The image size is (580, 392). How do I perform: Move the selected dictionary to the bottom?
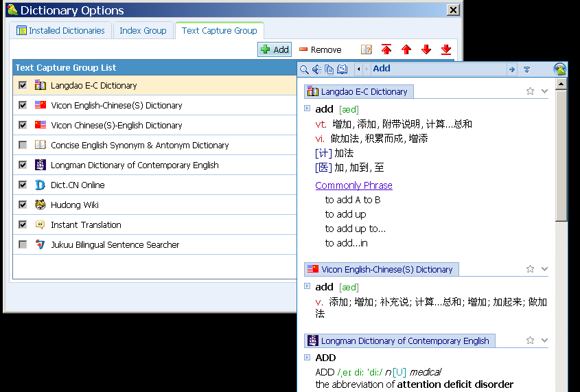pos(446,49)
